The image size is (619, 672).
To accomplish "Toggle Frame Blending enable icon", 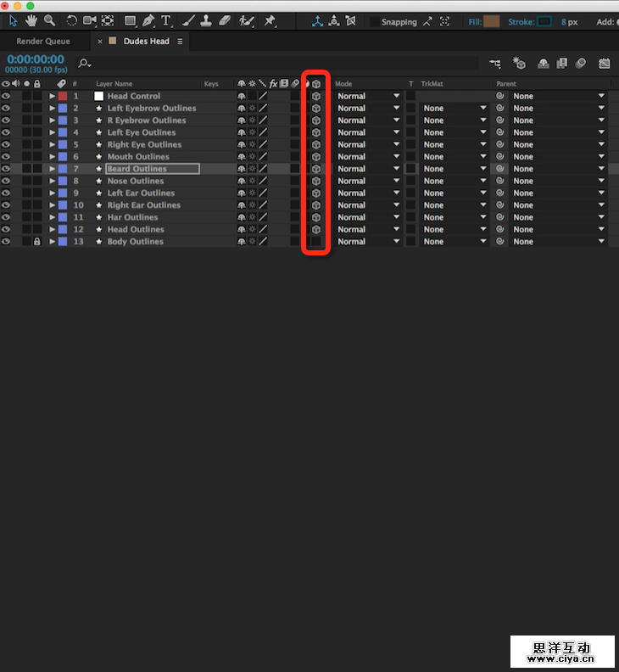I will click(x=561, y=64).
